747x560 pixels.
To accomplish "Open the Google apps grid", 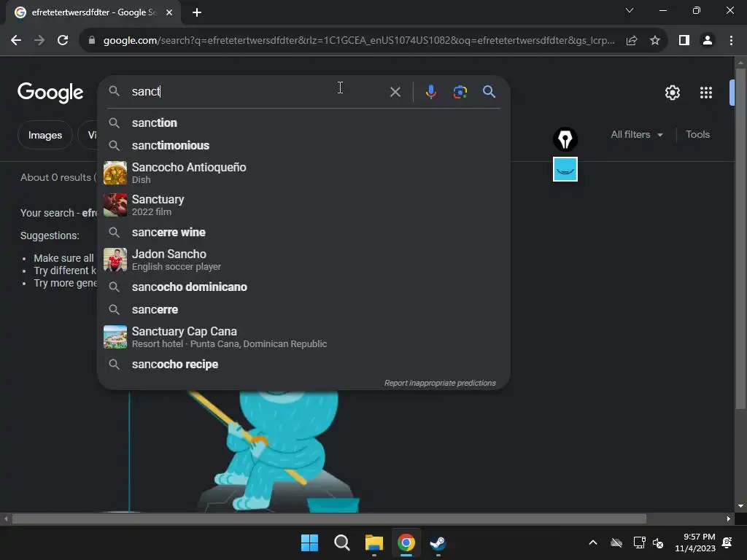I will coord(706,93).
